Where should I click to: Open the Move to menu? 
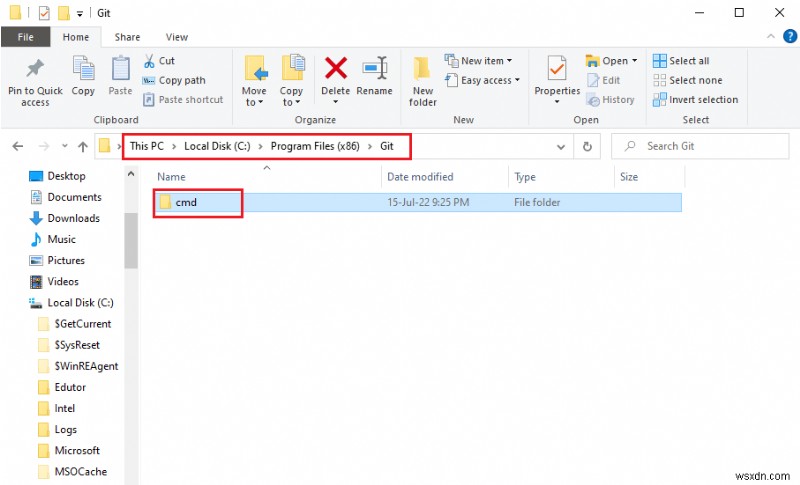click(x=254, y=82)
